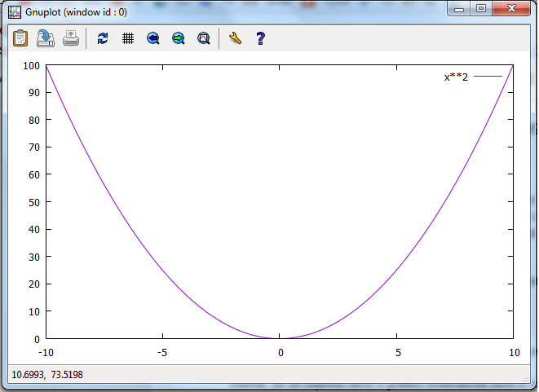This screenshot has height=392, width=539.
Task: Click the y-axis label 20
Action: pyautogui.click(x=34, y=284)
